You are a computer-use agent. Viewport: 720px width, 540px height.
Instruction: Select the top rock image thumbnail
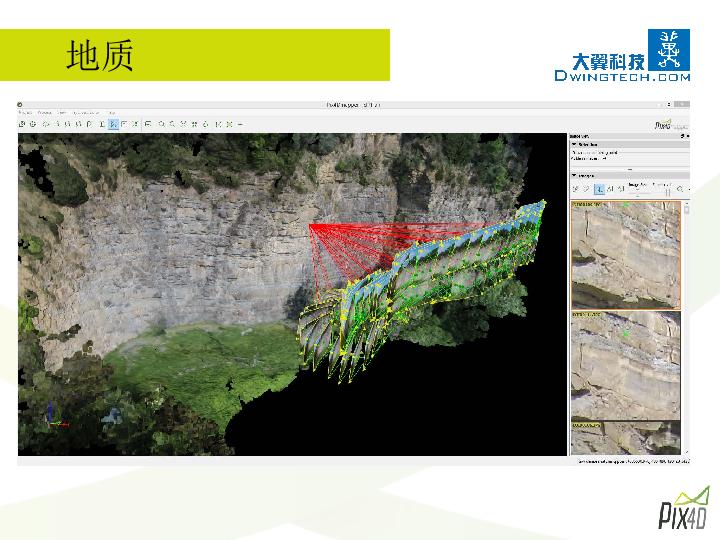coord(625,255)
